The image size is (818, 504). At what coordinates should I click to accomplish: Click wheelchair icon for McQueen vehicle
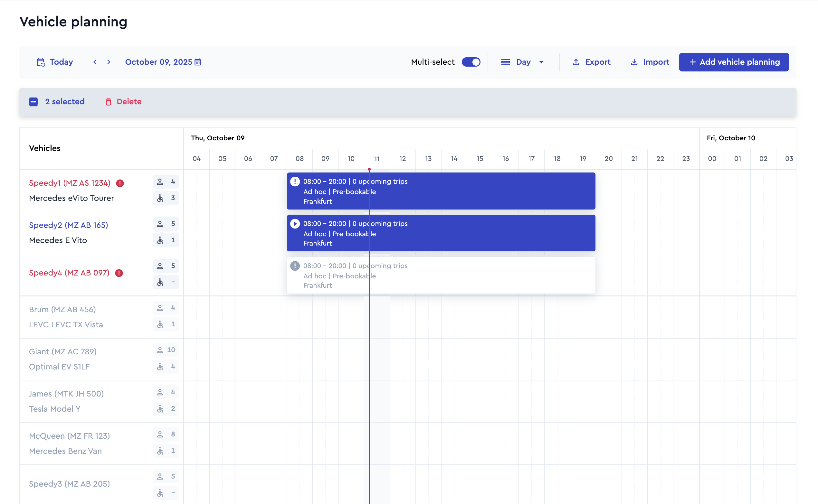(160, 451)
